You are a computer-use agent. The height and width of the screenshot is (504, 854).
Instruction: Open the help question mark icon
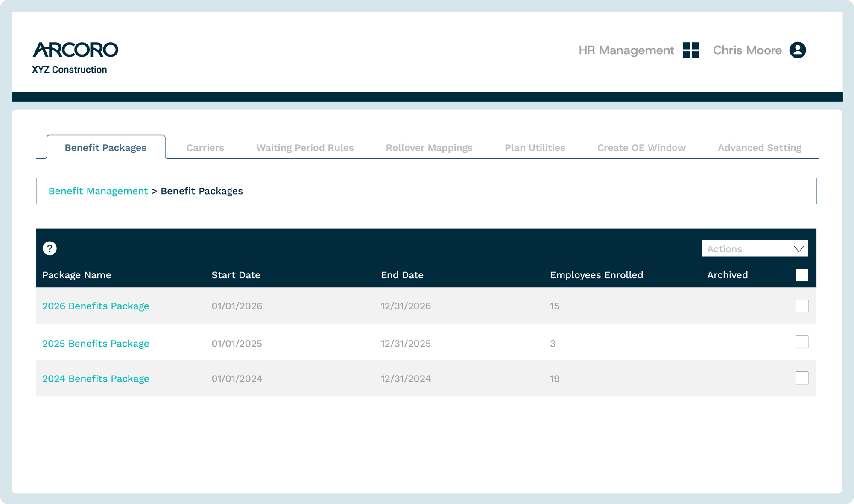[x=50, y=248]
